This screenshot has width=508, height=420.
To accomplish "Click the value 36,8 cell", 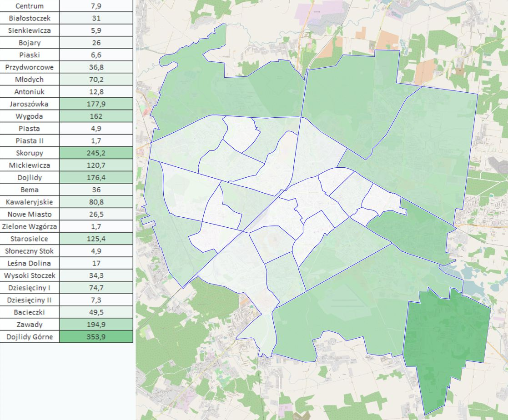I will 96,67.
